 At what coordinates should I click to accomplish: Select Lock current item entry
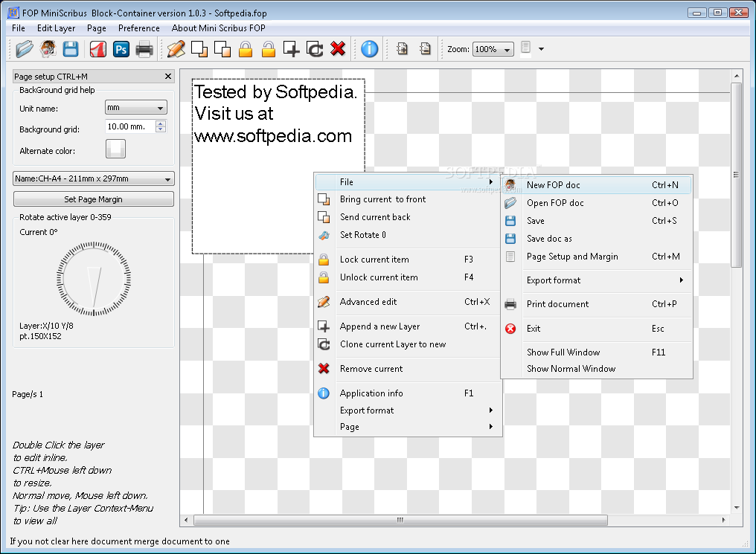click(x=408, y=260)
